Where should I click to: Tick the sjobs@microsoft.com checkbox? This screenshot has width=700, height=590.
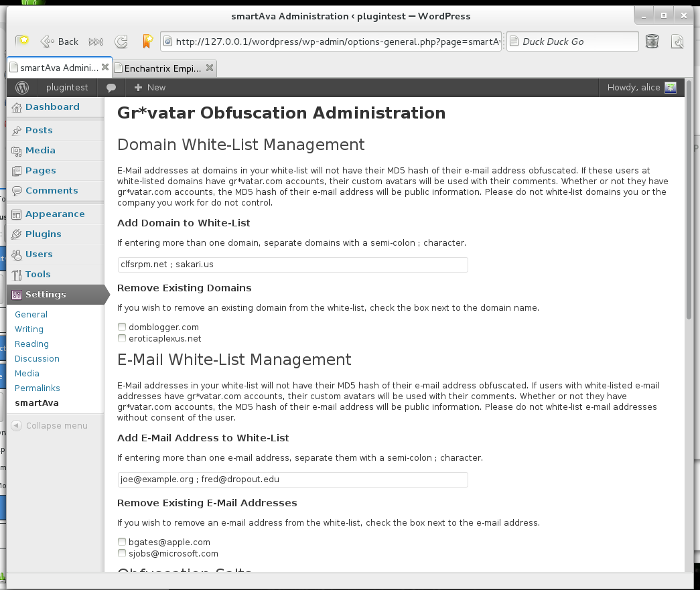click(122, 553)
